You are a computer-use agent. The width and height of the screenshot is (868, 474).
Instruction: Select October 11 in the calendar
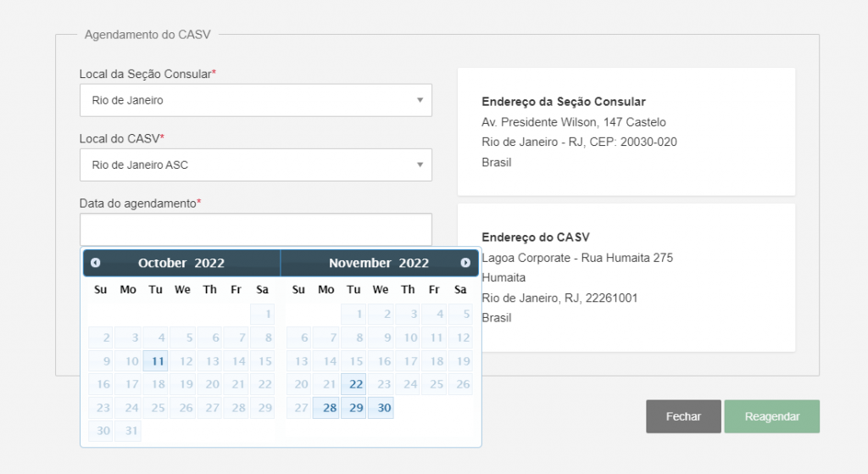[x=156, y=361]
